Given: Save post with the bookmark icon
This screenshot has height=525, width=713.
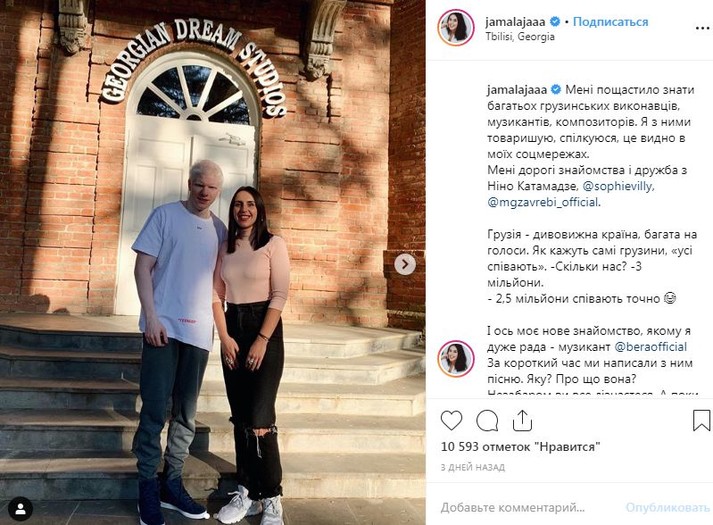Looking at the screenshot, I should (701, 420).
